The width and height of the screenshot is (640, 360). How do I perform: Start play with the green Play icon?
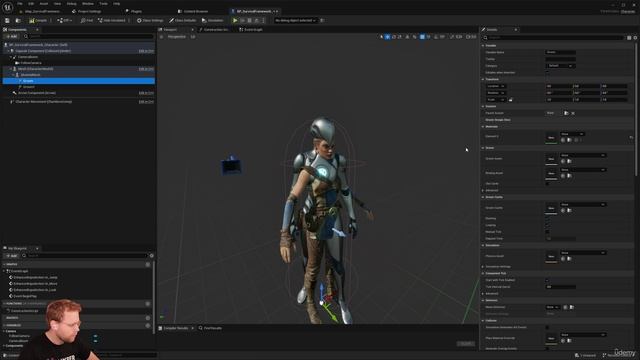coord(235,20)
